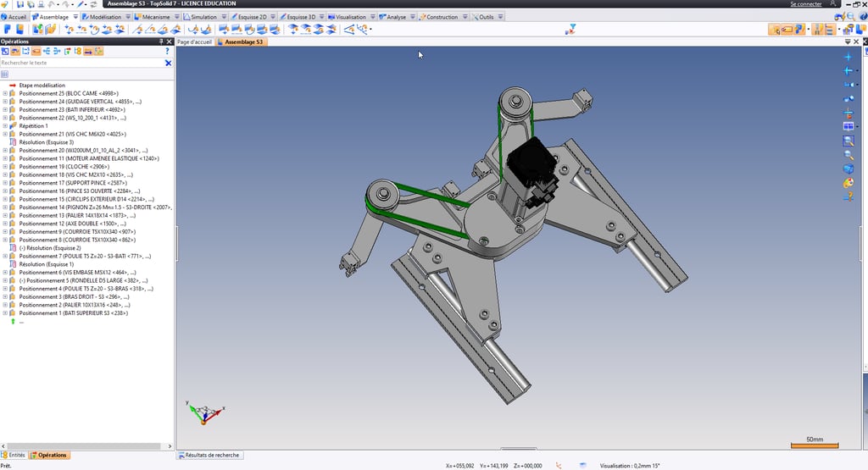
Task: Click the camera view icon in viewport sidebar
Action: (x=848, y=85)
